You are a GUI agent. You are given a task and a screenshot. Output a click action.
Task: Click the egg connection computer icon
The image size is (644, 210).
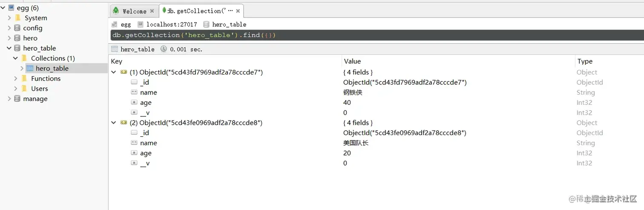[x=11, y=8]
